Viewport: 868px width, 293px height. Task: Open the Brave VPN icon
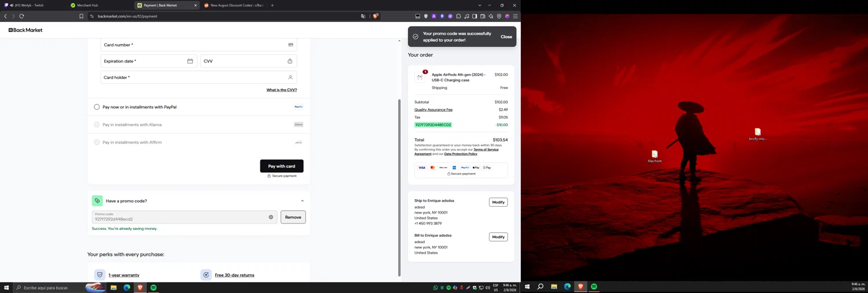coord(499,16)
